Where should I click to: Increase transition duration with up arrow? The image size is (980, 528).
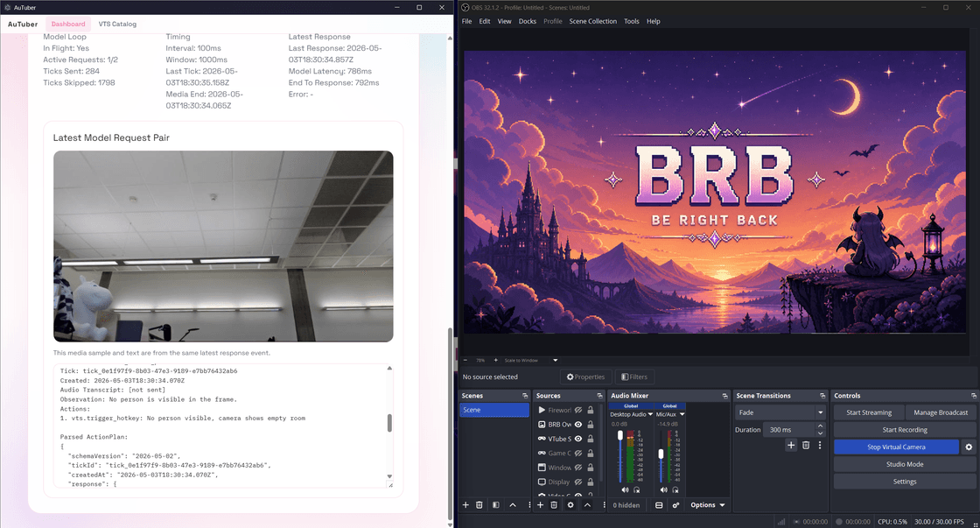point(820,426)
